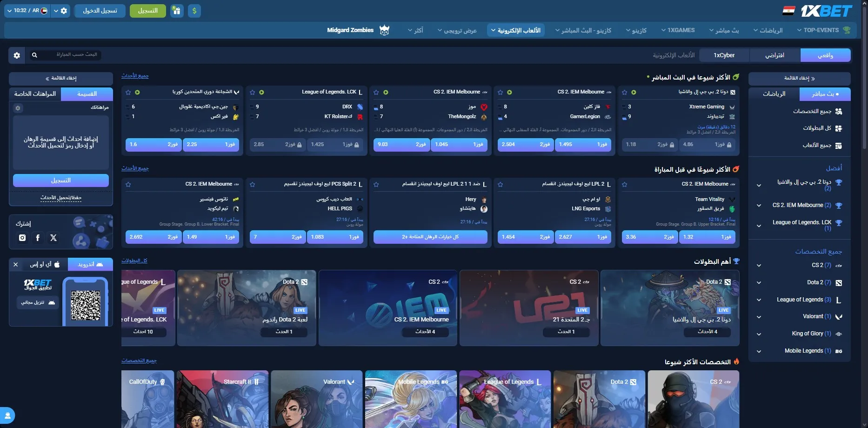Open bet slip settings gear
Image resolution: width=868 pixels, height=428 pixels.
[18, 108]
